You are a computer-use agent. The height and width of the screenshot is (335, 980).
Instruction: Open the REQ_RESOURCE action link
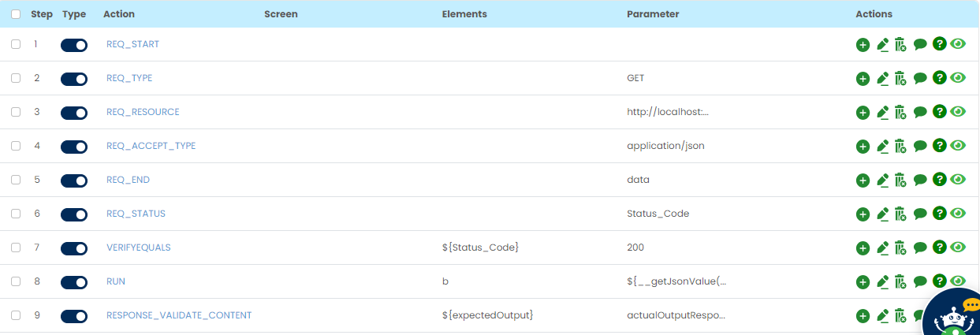pyautogui.click(x=143, y=112)
